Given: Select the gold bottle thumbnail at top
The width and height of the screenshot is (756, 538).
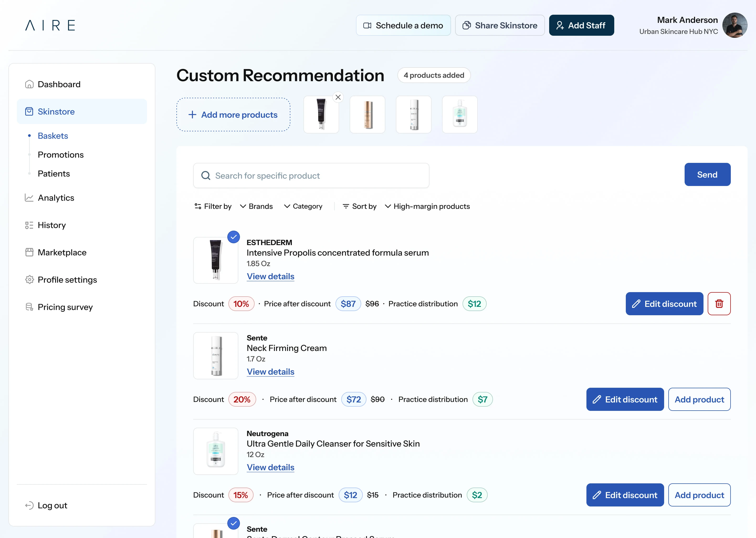Looking at the screenshot, I should (367, 115).
